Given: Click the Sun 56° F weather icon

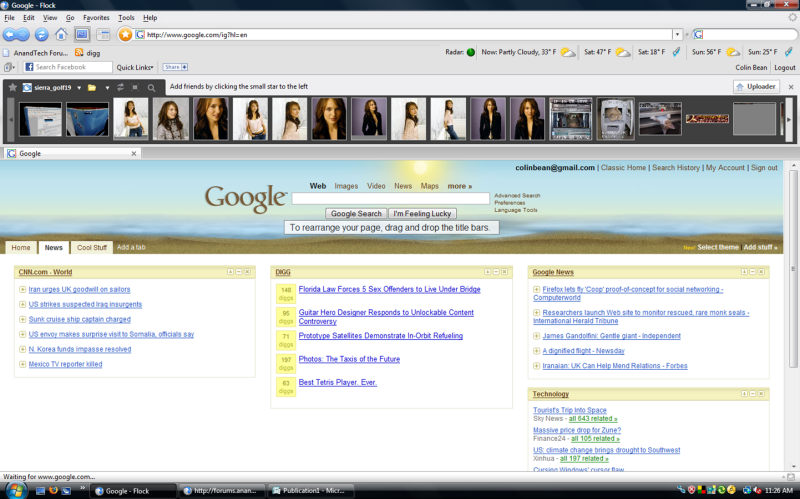Looking at the screenshot, I should tap(733, 52).
